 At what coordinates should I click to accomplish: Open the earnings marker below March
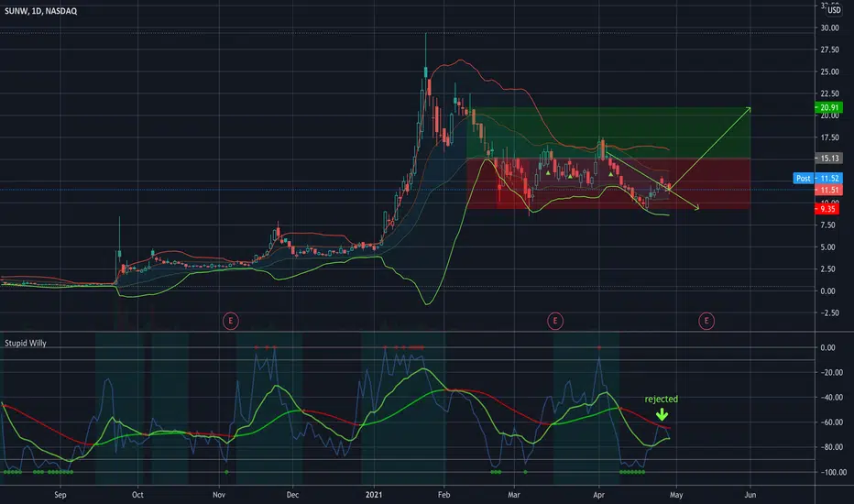pyautogui.click(x=555, y=321)
